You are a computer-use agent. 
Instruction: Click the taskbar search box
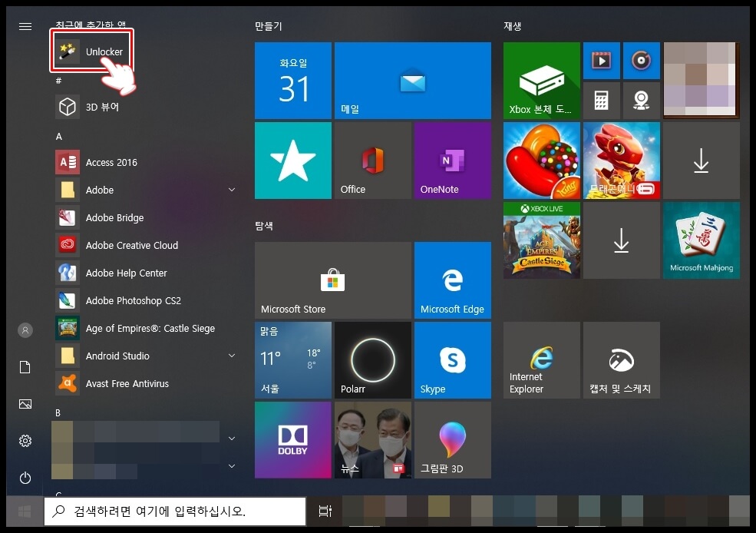pyautogui.click(x=175, y=511)
